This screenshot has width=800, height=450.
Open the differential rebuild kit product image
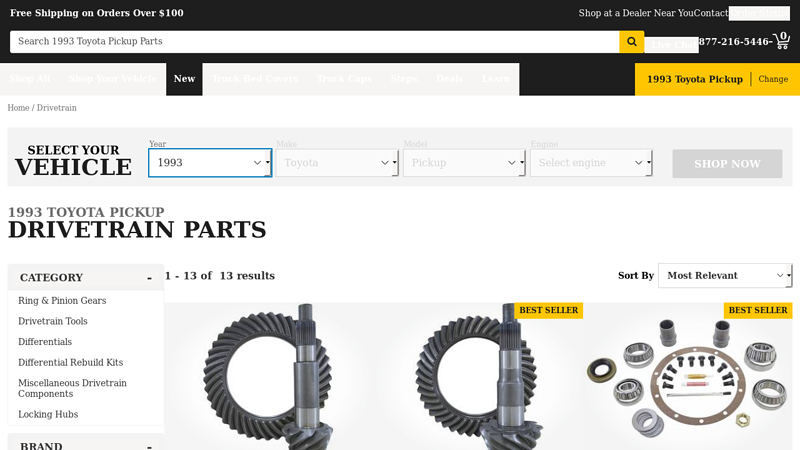[688, 377]
